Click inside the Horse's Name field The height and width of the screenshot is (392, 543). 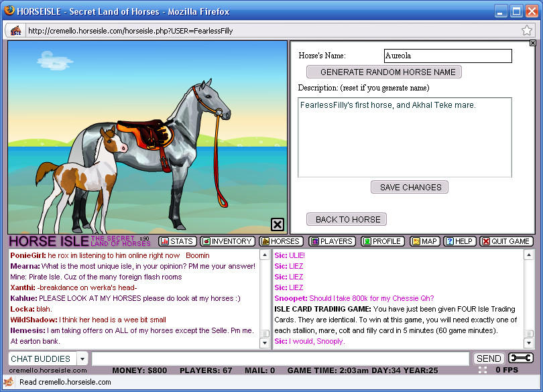tap(447, 56)
